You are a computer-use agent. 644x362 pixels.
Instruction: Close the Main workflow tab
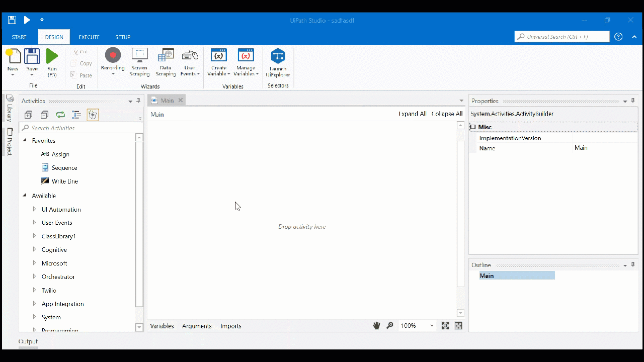180,100
